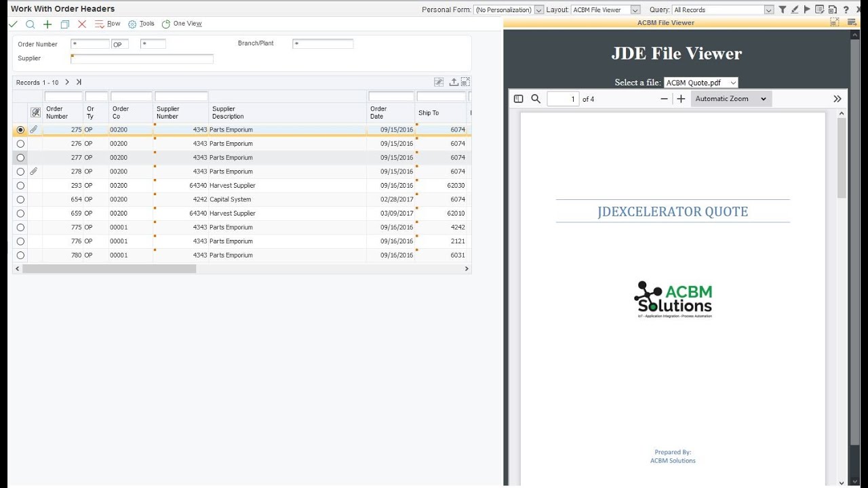The image size is (868, 488).
Task: Click the Order Date column header
Action: pyautogui.click(x=391, y=113)
